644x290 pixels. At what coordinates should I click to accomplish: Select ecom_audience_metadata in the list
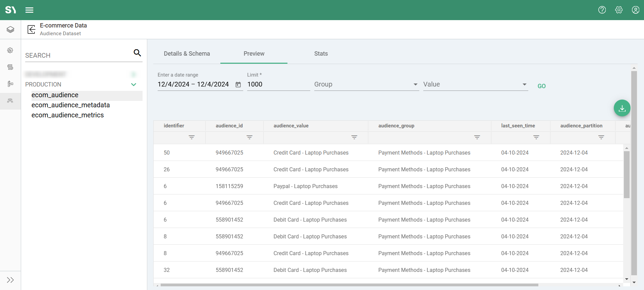[70, 105]
